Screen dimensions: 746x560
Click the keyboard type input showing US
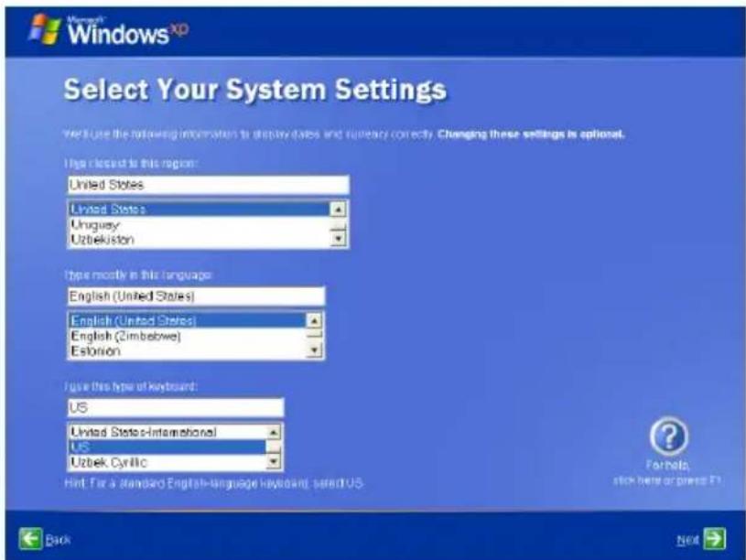176,408
